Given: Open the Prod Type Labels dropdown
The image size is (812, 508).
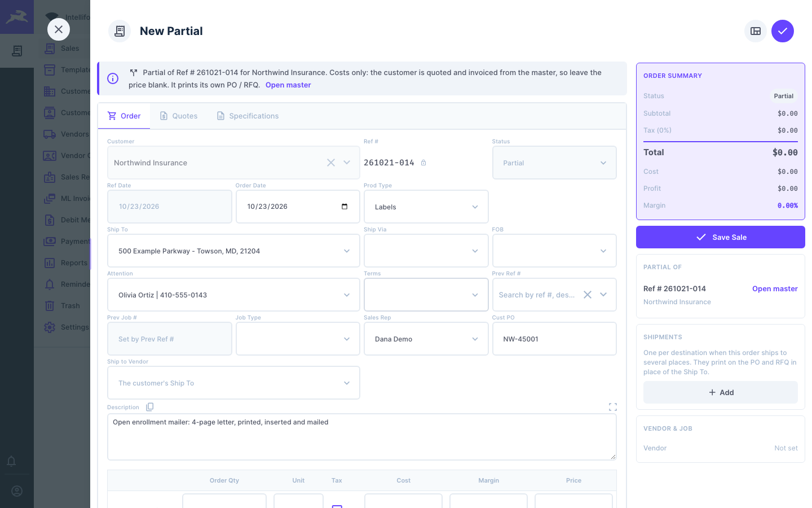Looking at the screenshot, I should pos(426,207).
